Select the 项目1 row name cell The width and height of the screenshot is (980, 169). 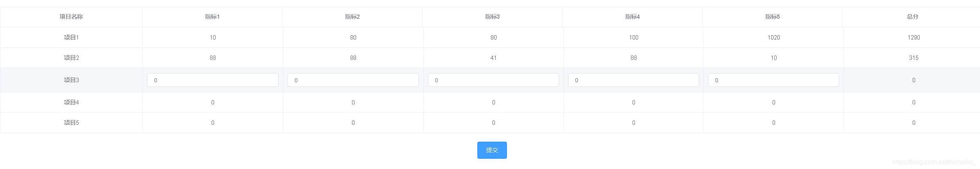pyautogui.click(x=71, y=38)
